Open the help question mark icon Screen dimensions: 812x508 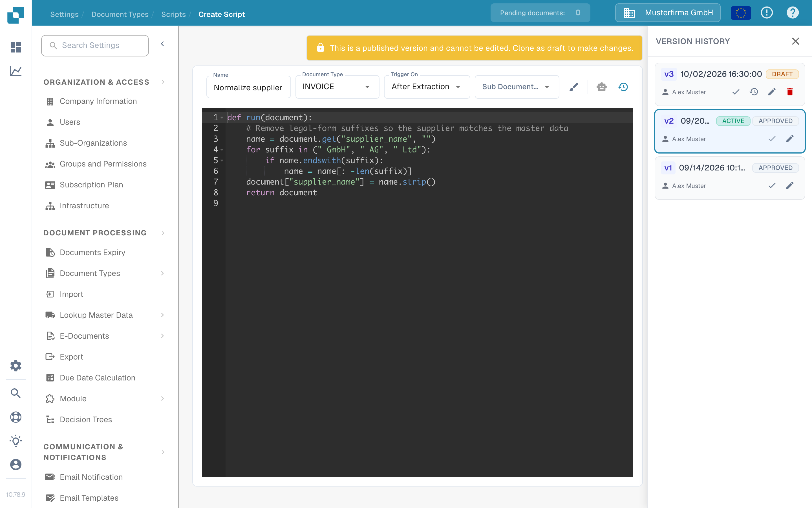[793, 13]
